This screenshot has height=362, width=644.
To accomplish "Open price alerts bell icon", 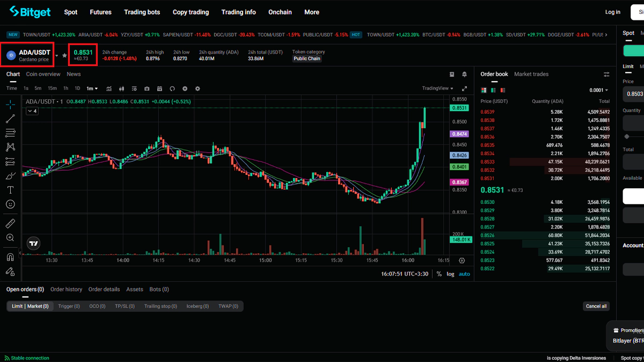I will tap(465, 75).
